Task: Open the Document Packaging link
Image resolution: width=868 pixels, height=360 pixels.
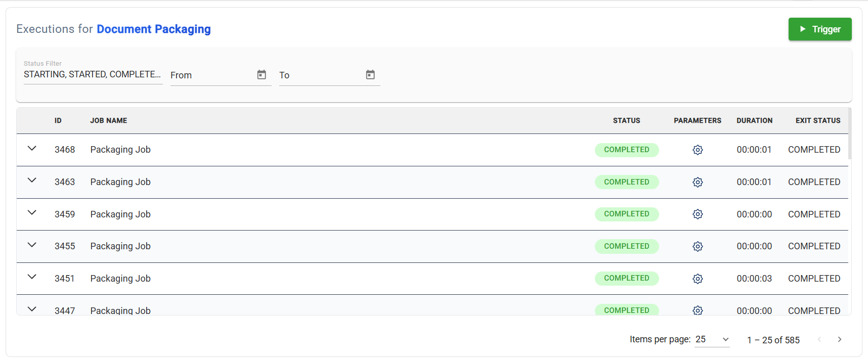Action: point(153,29)
